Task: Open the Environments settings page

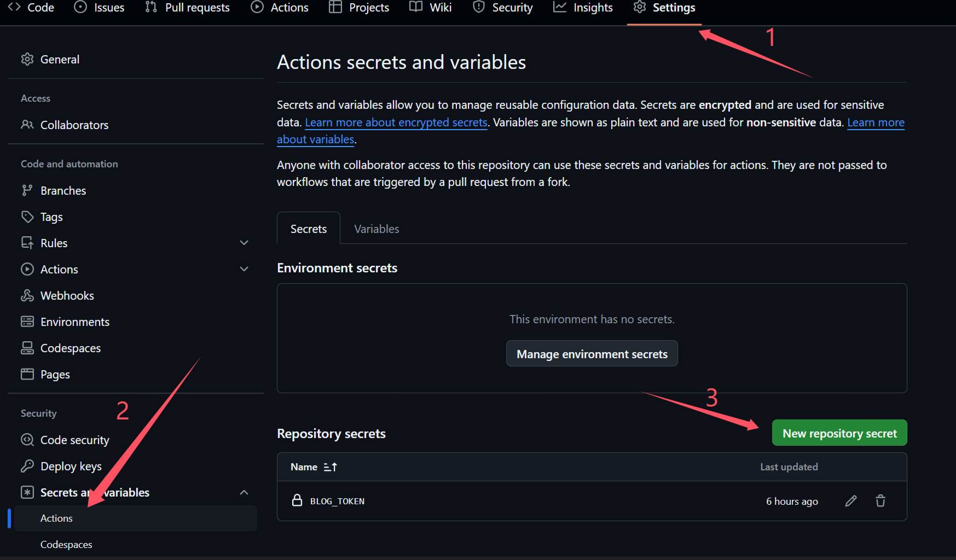Action: pos(75,322)
